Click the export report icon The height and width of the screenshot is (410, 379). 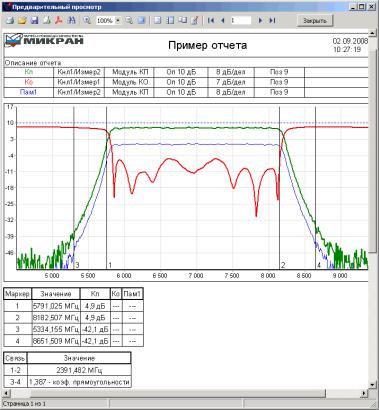coord(47,21)
